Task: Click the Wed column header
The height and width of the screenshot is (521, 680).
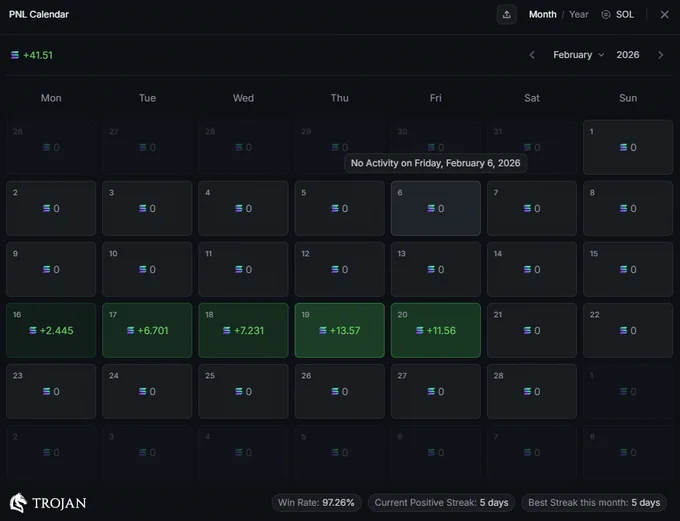Action: point(243,98)
